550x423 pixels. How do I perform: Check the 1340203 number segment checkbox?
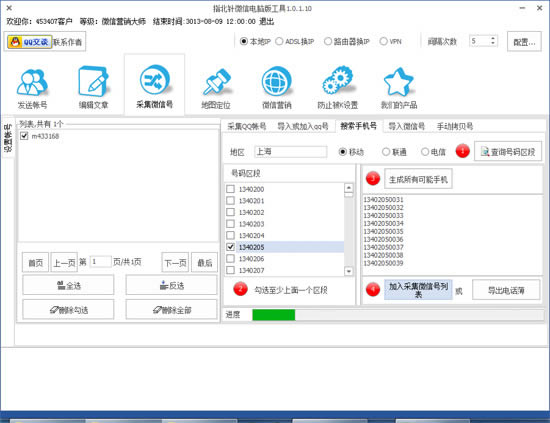(x=230, y=224)
